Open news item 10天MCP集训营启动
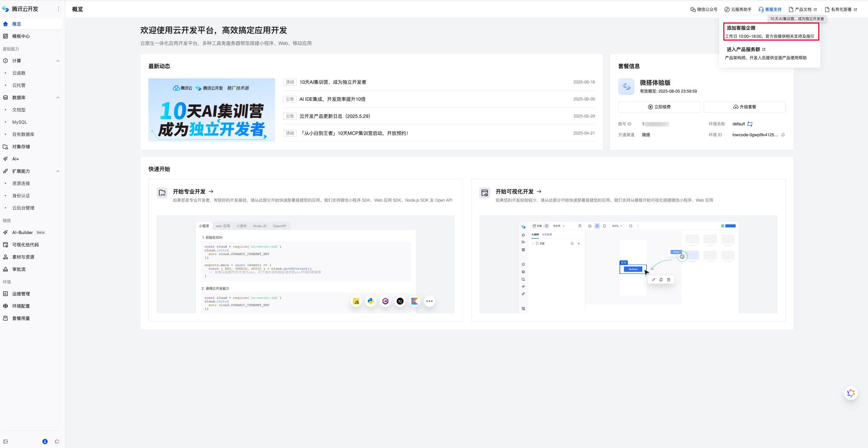868x448 pixels. click(x=354, y=133)
